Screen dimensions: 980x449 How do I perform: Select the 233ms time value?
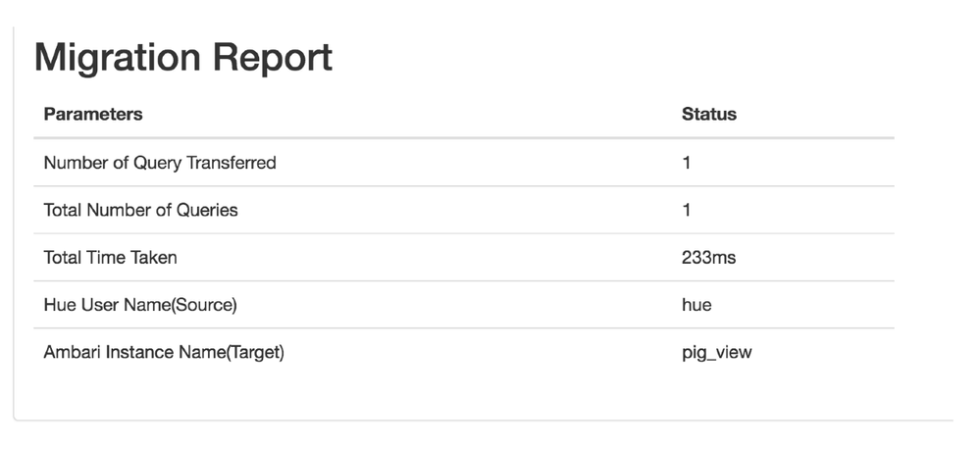(x=708, y=258)
